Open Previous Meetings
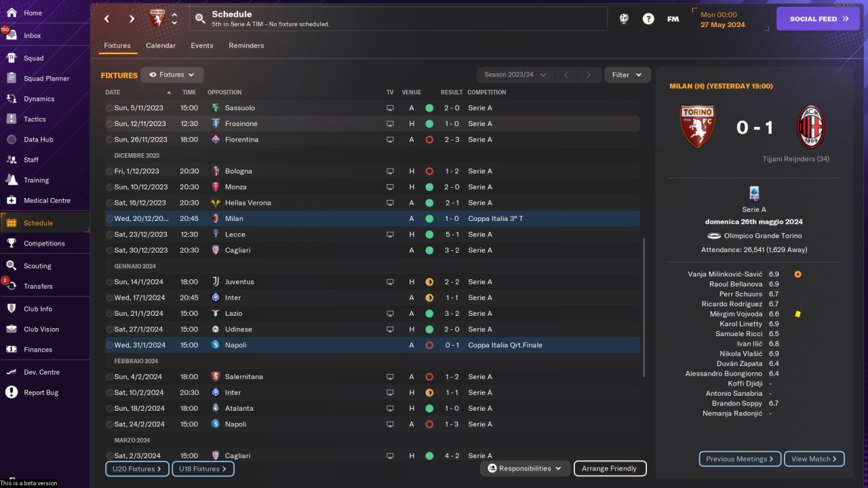The image size is (868, 488). click(x=740, y=459)
